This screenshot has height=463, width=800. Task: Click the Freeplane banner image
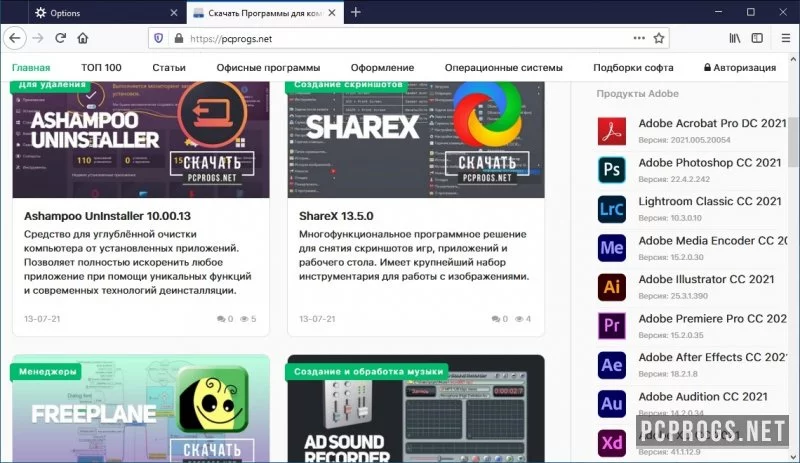(x=141, y=409)
